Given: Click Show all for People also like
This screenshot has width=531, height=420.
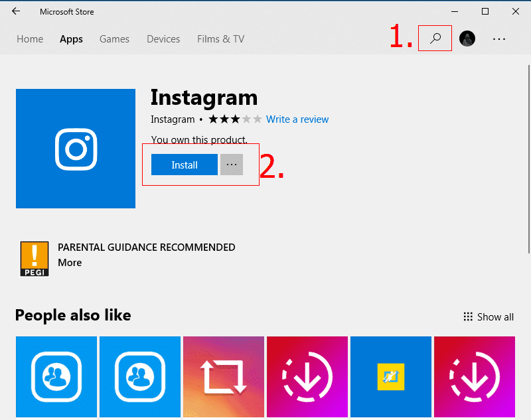Looking at the screenshot, I should click(495, 316).
